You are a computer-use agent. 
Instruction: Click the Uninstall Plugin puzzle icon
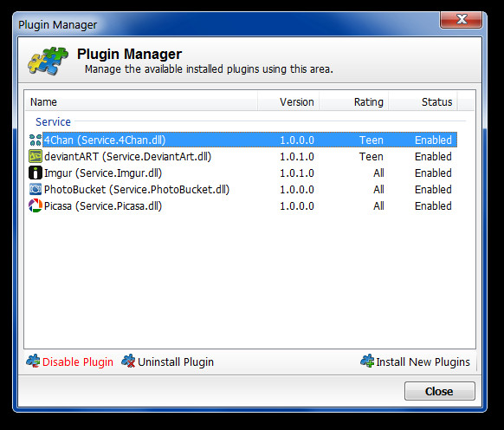click(128, 362)
